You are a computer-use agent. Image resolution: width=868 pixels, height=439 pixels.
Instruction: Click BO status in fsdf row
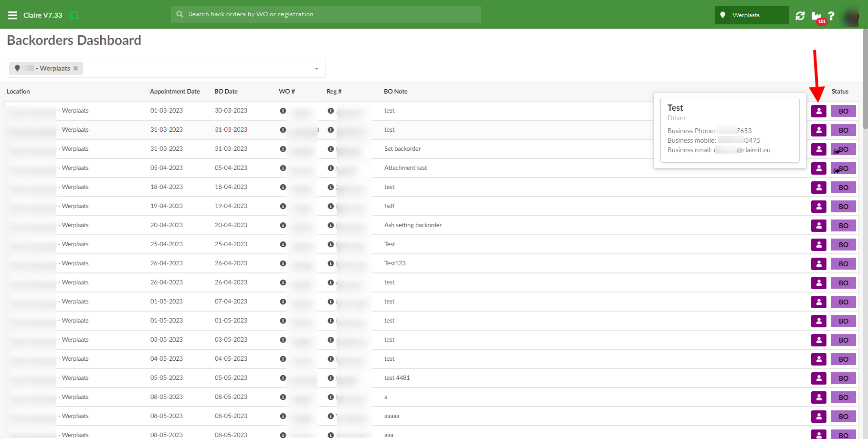click(x=844, y=207)
